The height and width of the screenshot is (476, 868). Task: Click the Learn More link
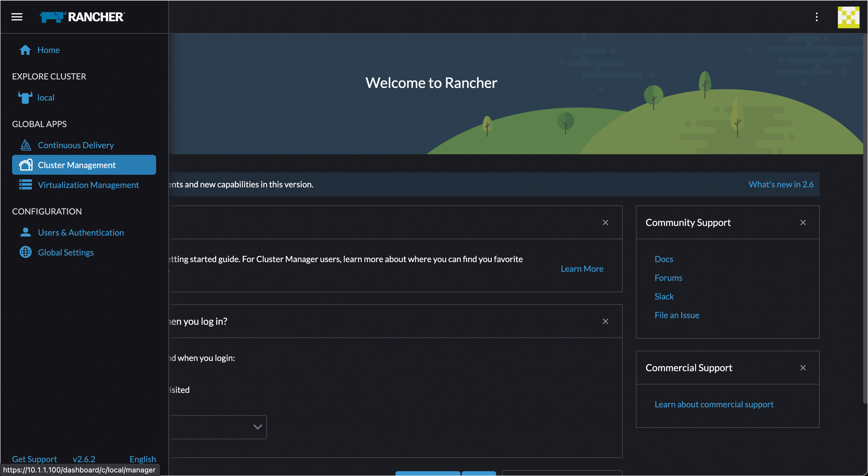[582, 269]
